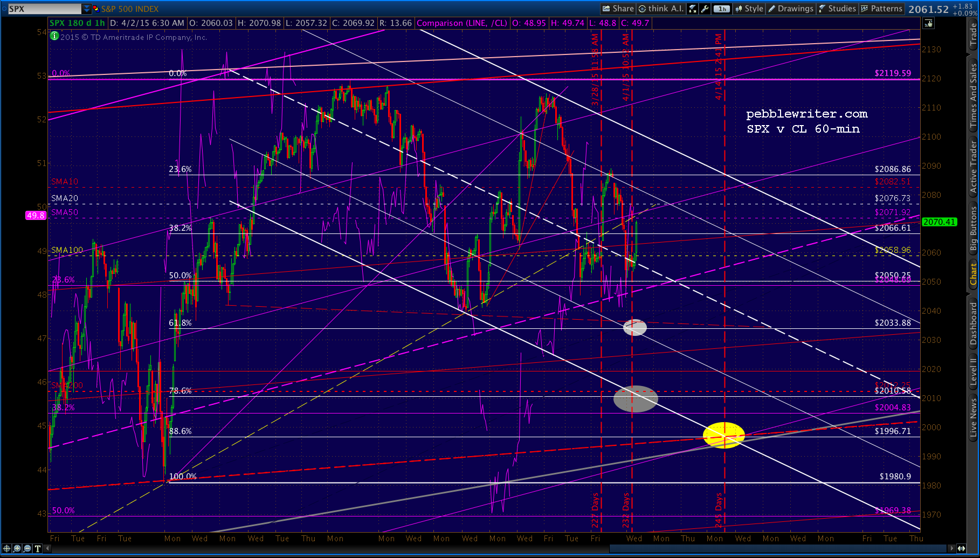Expand the symbol selector dropdown arrow
Image resolution: width=980 pixels, height=558 pixels.
click(87, 9)
